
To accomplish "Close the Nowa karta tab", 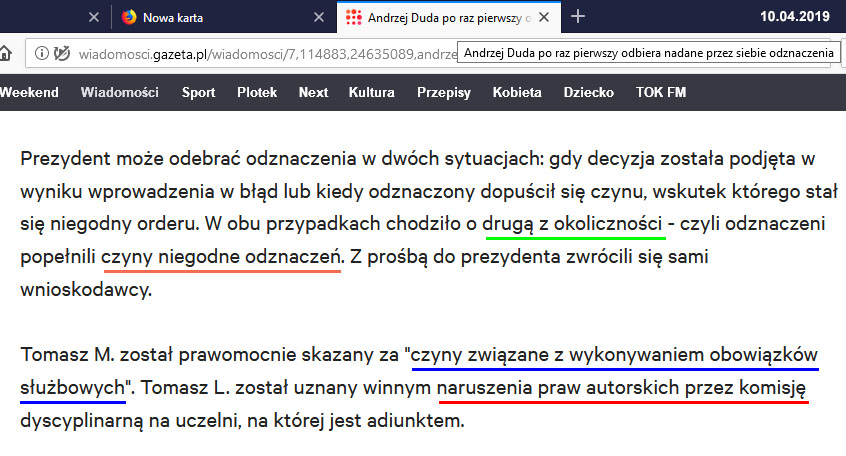I will [319, 17].
